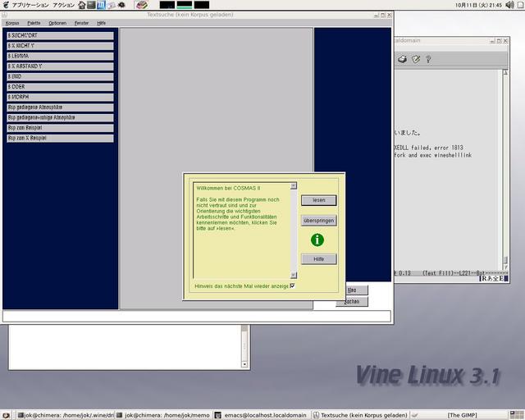Image resolution: width=525 pixels, height=420 pixels.
Task: Click the Emacs toolbar icon beside printer
Action: pos(417,59)
